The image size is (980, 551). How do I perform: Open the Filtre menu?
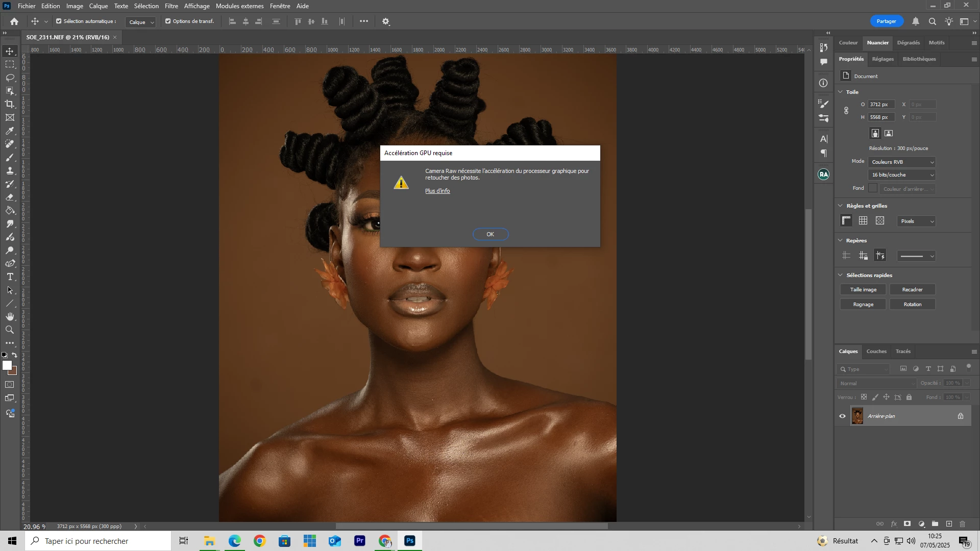[x=171, y=6]
